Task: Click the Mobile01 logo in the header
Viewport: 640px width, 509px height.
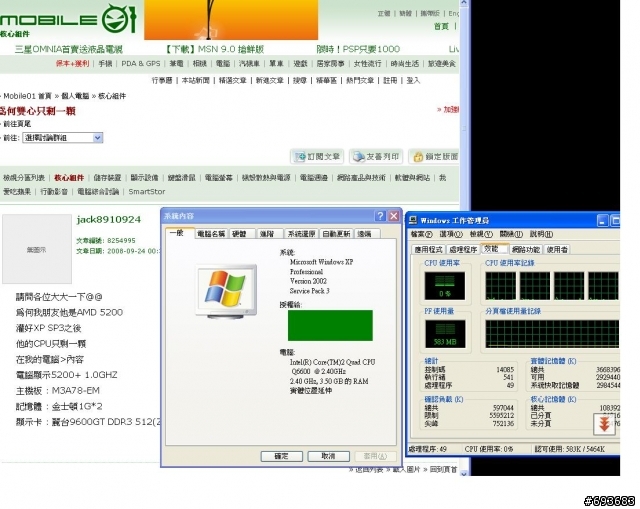Action: coord(68,18)
